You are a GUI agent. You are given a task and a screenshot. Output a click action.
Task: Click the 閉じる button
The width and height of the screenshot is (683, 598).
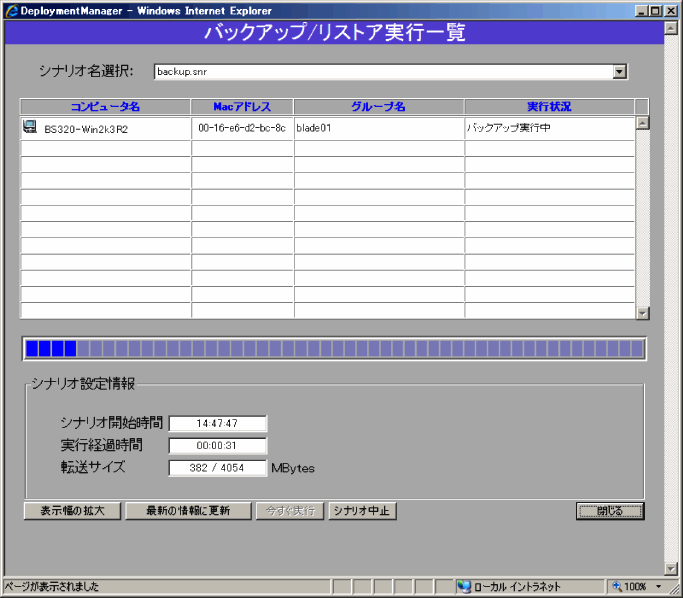610,511
